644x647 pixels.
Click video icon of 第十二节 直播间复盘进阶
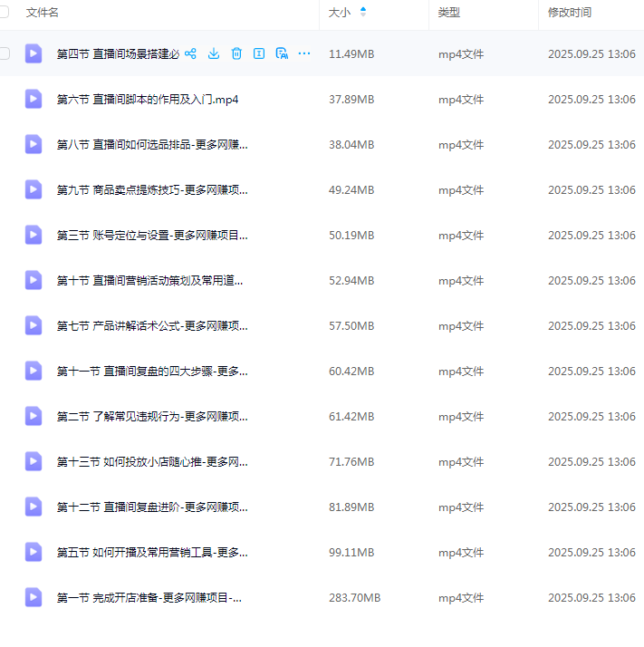coord(34,507)
